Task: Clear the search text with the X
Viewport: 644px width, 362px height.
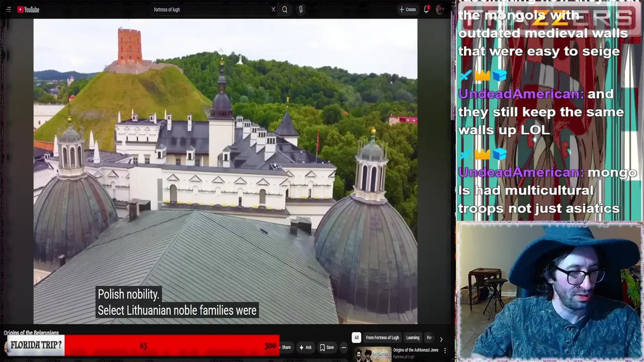Action: coord(273,10)
